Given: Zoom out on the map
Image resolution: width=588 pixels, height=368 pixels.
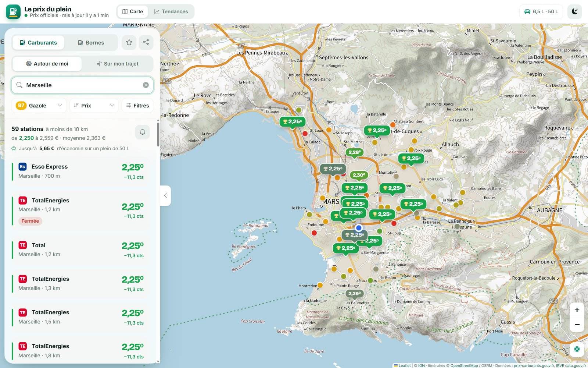Looking at the screenshot, I should point(577,325).
